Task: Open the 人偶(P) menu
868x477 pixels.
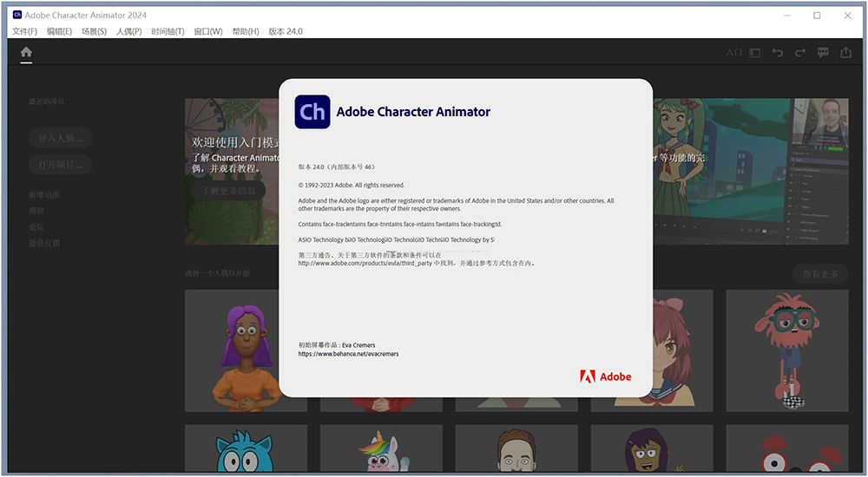Action: pos(129,31)
